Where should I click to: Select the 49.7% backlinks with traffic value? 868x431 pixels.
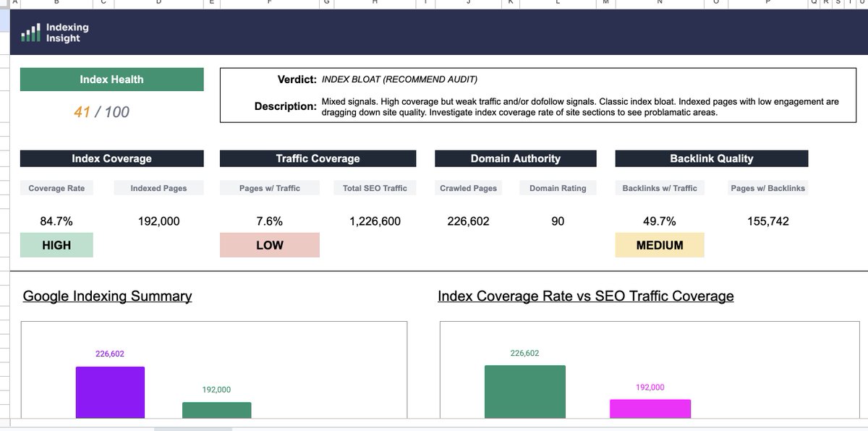pyautogui.click(x=660, y=221)
